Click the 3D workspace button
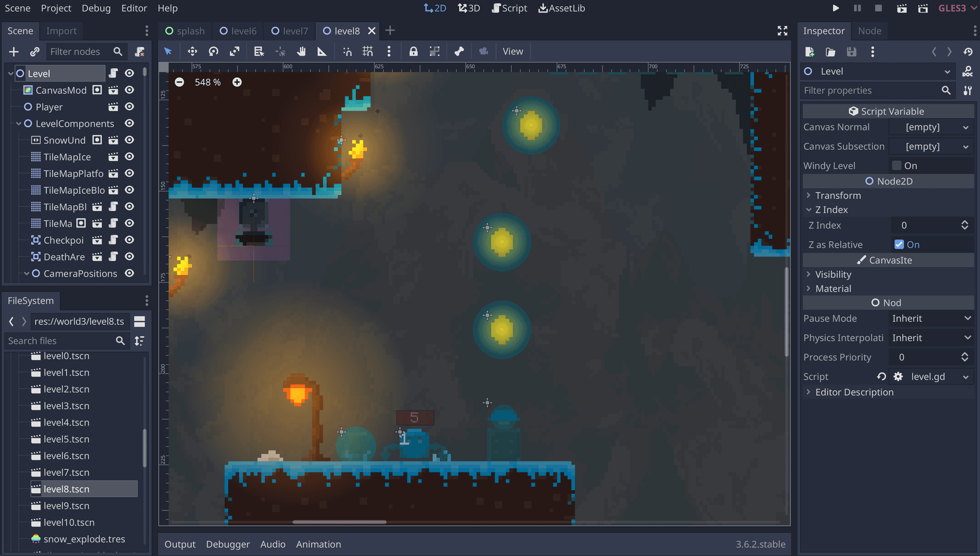Screen dimensions: 980x556 coord(469,8)
